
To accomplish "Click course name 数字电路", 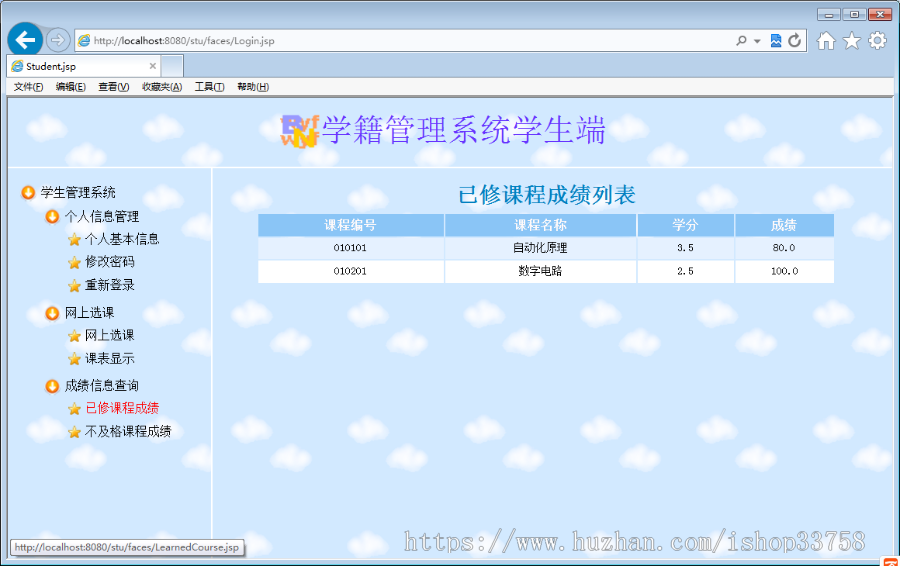I will click(540, 271).
